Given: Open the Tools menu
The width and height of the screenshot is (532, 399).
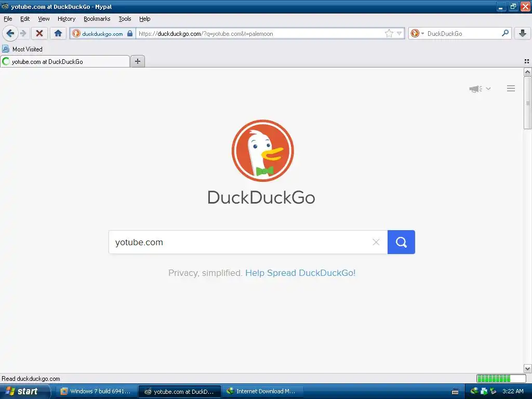Looking at the screenshot, I should coord(125,19).
